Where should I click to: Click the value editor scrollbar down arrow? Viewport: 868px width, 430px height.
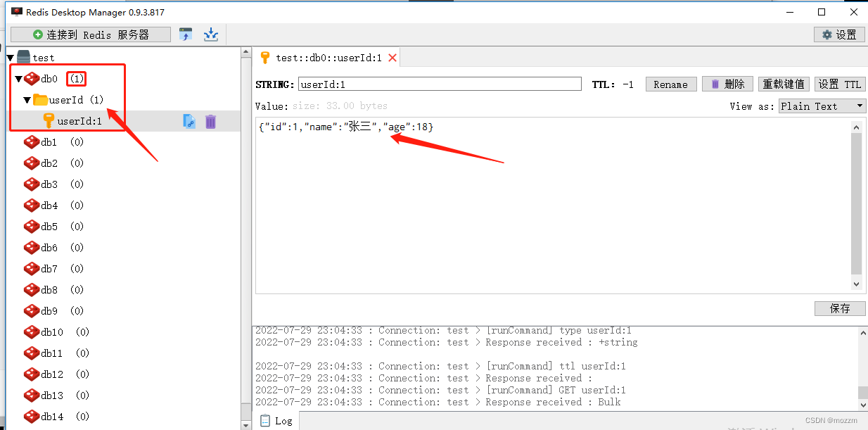pyautogui.click(x=856, y=284)
